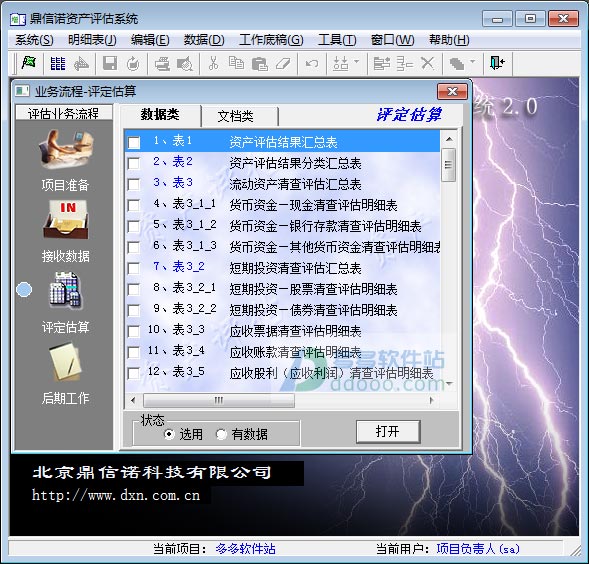589x564 pixels.
Task: Click the tree structure toolbar icon
Action: pos(405,64)
